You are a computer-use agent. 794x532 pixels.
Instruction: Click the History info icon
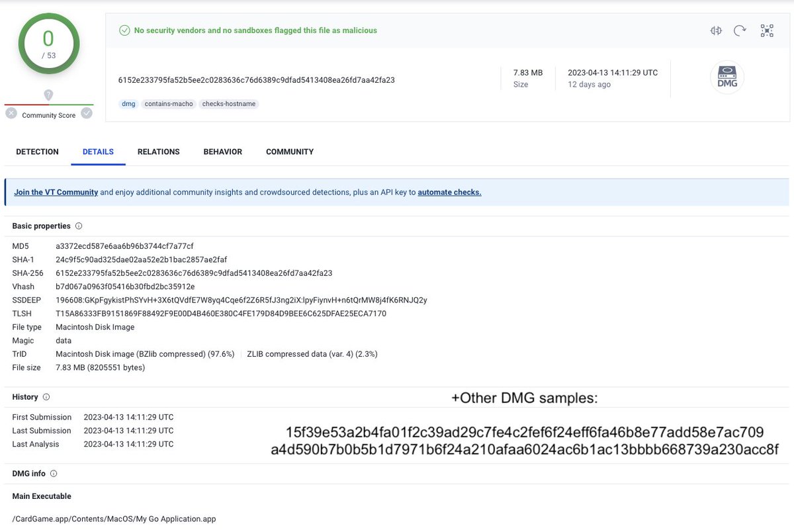46,397
